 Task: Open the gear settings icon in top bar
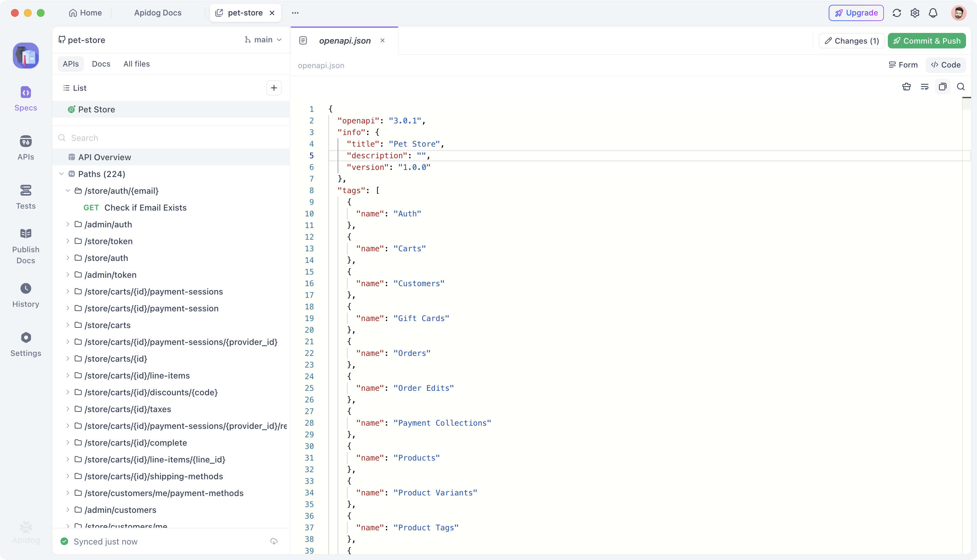coord(915,13)
